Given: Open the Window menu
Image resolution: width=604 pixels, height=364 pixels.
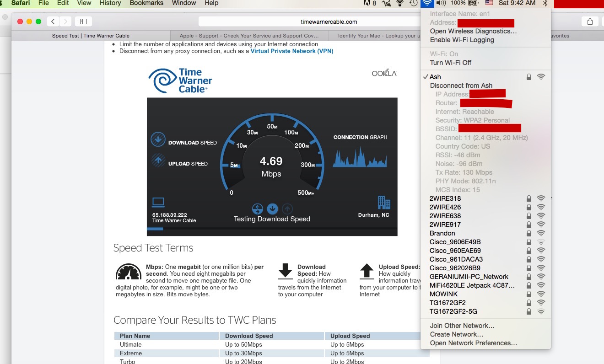Looking at the screenshot, I should coord(184,3).
